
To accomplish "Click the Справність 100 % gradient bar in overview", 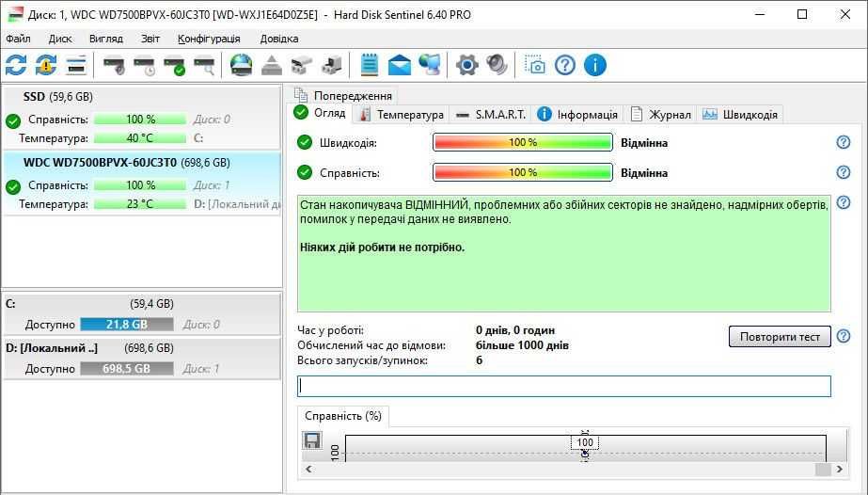I will pyautogui.click(x=523, y=172).
